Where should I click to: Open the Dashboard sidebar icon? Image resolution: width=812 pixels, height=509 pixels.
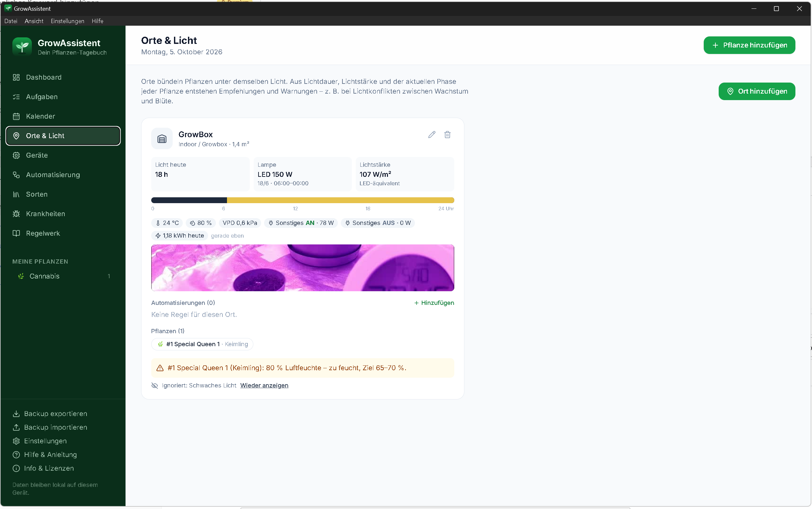(x=16, y=77)
